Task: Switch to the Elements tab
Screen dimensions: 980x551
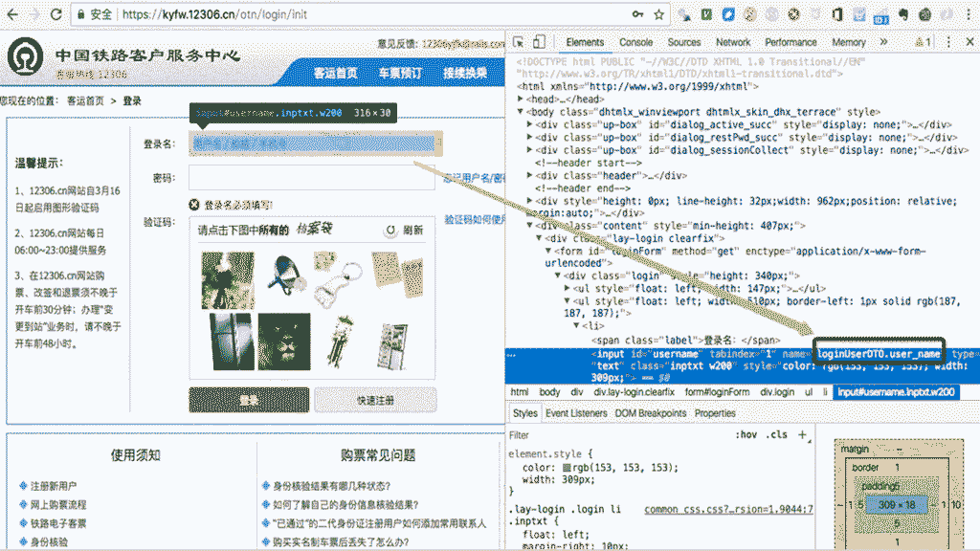Action: click(x=585, y=42)
